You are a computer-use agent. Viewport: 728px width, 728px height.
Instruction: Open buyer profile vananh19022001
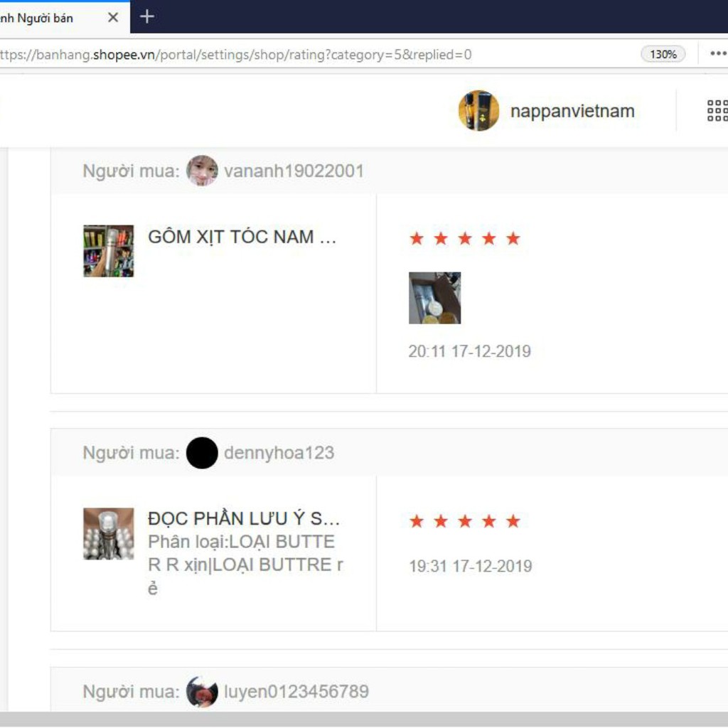pos(294,171)
